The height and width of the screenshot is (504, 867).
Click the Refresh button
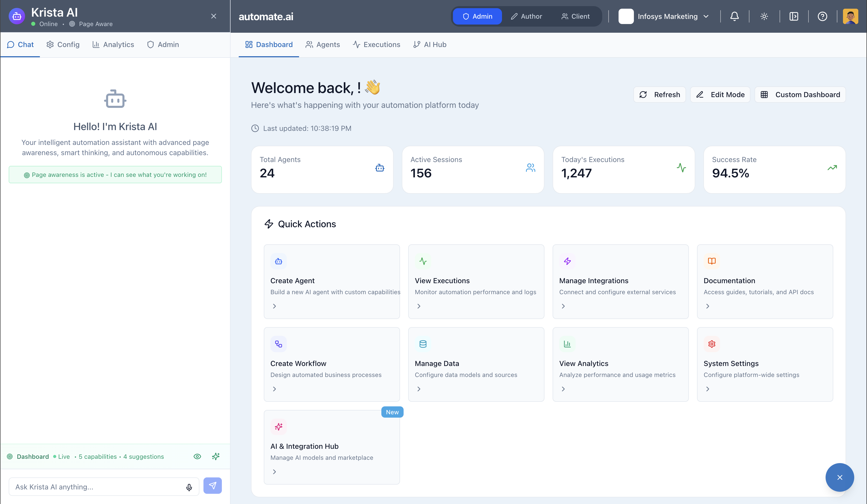(659, 95)
